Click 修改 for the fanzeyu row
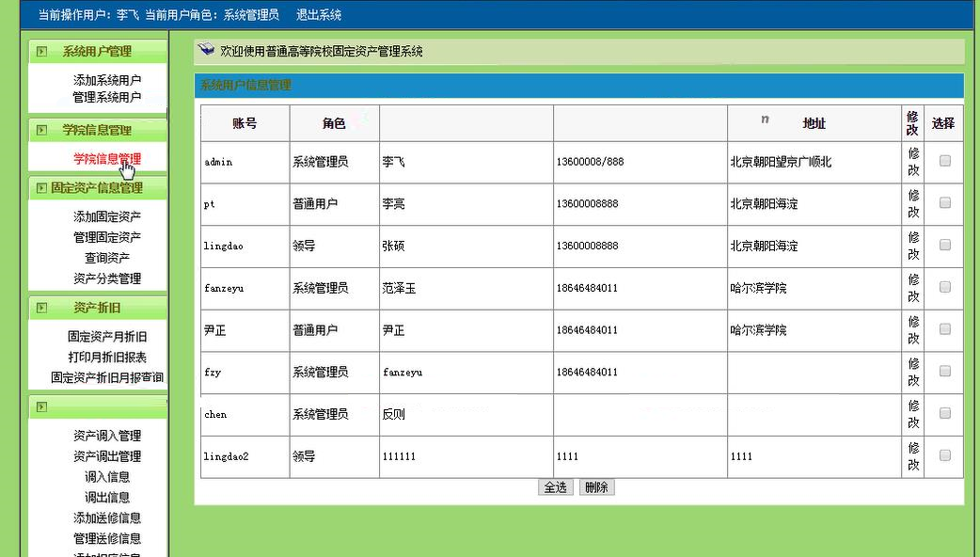980x557 pixels. [x=913, y=288]
